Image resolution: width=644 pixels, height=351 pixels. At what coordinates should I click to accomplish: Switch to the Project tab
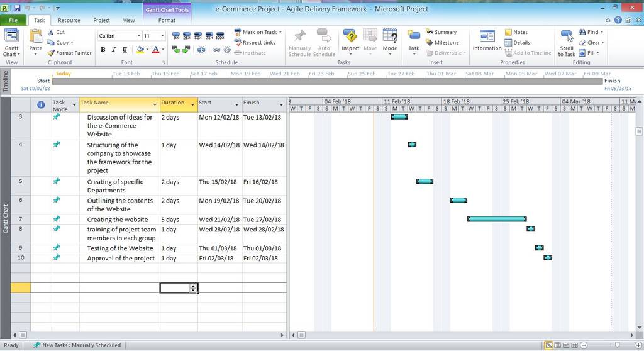(x=101, y=20)
